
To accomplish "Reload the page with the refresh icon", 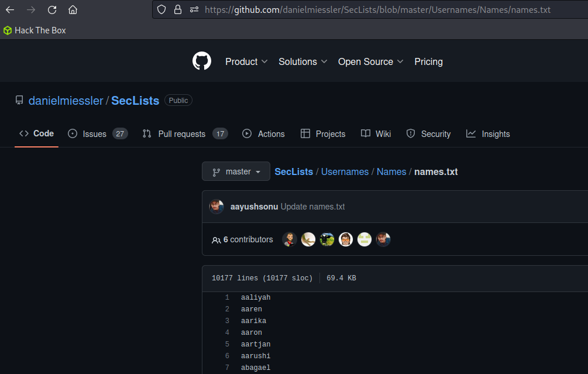I will point(52,10).
